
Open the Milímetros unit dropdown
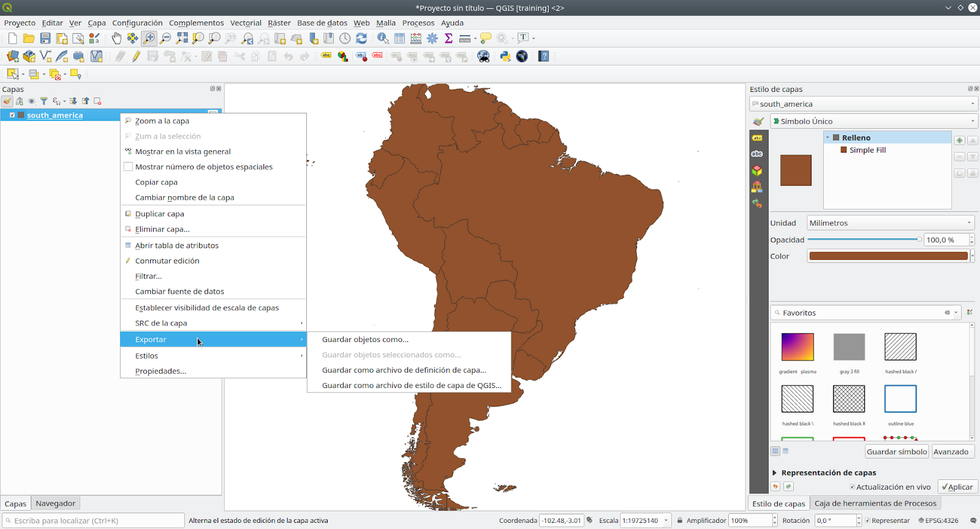891,223
